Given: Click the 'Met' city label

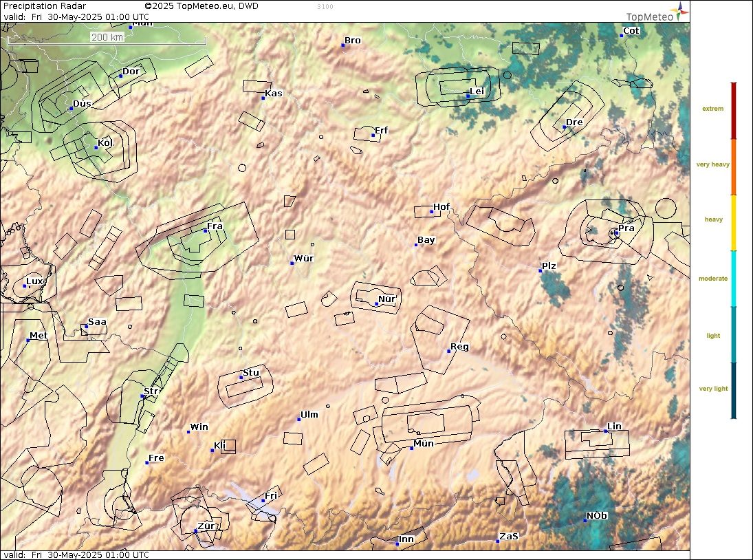Looking at the screenshot, I should [39, 335].
